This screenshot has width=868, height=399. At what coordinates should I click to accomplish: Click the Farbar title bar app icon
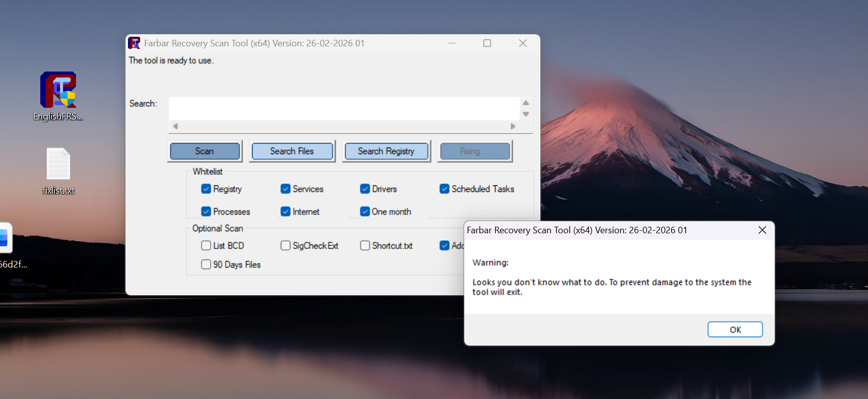click(134, 43)
